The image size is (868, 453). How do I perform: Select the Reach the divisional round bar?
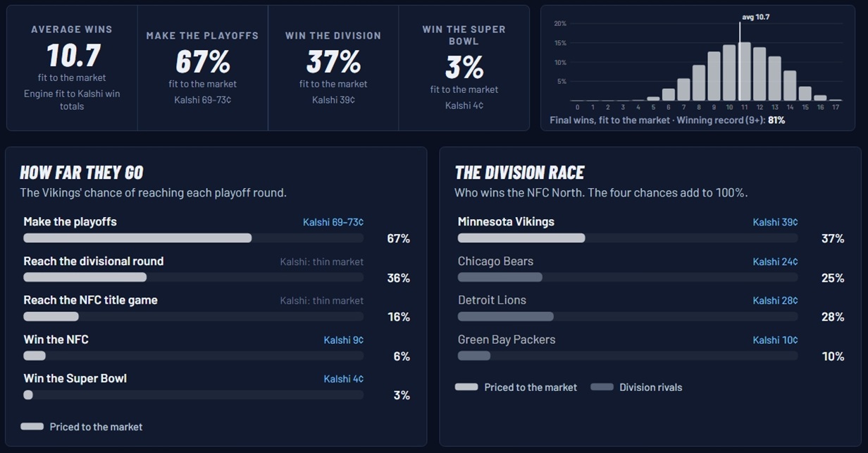[194, 278]
